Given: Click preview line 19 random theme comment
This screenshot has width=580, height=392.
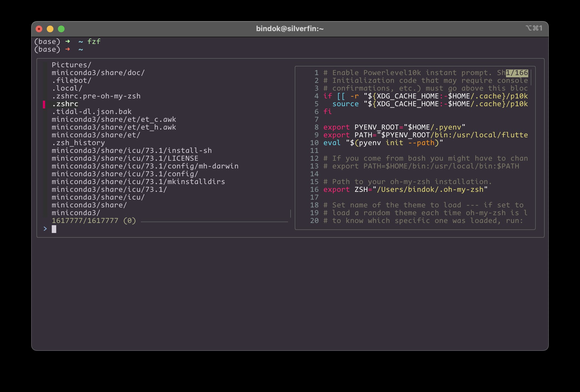Looking at the screenshot, I should point(426,213).
